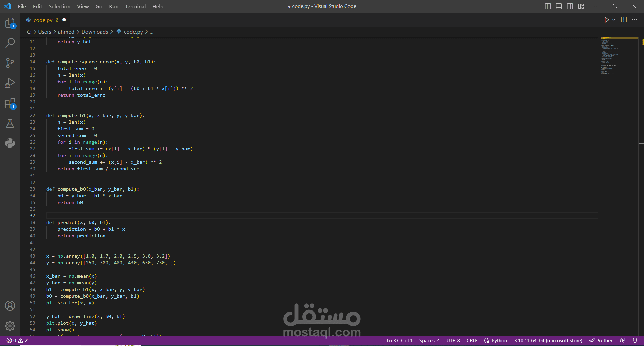
Task: Run Python file with play icon
Action: pyautogui.click(x=606, y=20)
